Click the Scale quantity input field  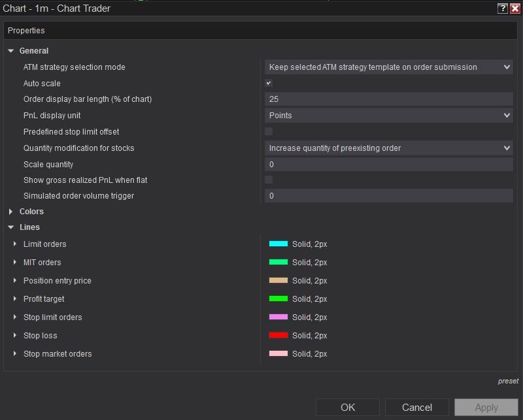click(388, 165)
